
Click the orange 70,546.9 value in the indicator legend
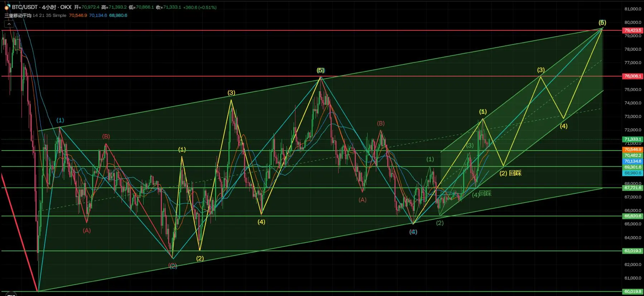pyautogui.click(x=78, y=15)
